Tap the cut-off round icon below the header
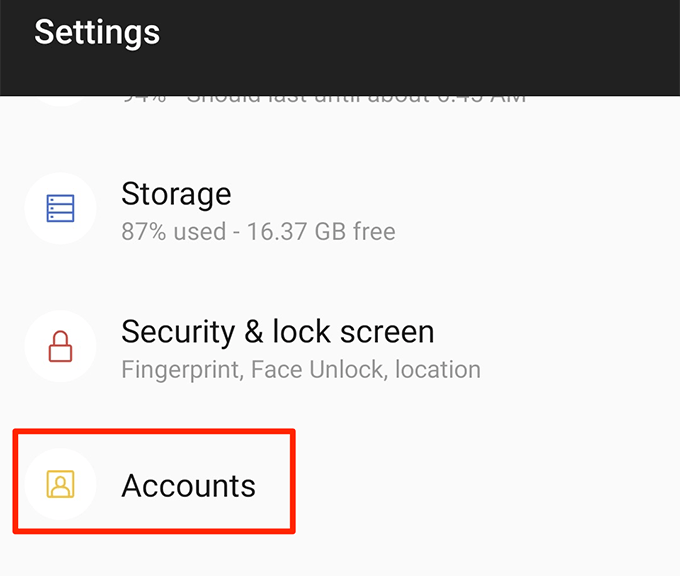The width and height of the screenshot is (680, 576). 60,100
